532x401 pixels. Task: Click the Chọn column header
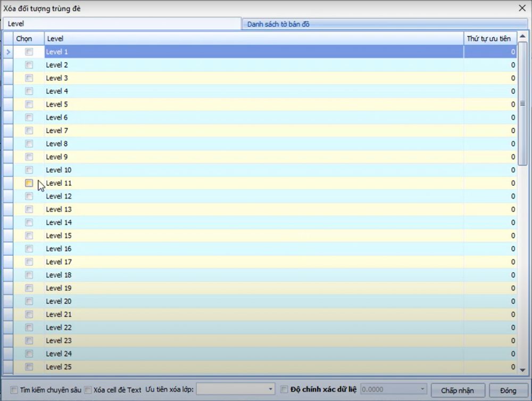(x=24, y=39)
